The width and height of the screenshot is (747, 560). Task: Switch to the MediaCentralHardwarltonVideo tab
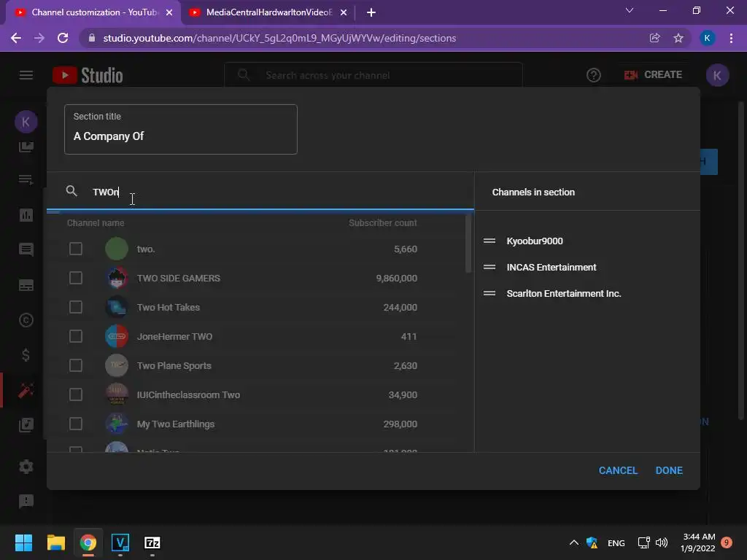[x=268, y=12]
